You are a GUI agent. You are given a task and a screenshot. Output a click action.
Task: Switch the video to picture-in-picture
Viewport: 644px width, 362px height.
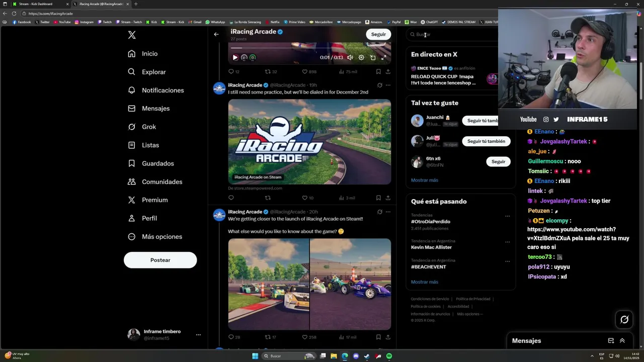coord(373,57)
